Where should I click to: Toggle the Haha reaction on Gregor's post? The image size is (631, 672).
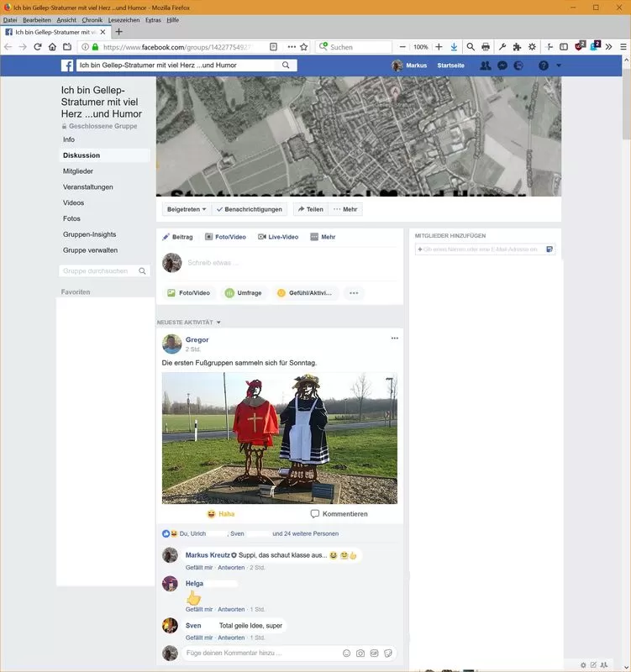coord(221,514)
